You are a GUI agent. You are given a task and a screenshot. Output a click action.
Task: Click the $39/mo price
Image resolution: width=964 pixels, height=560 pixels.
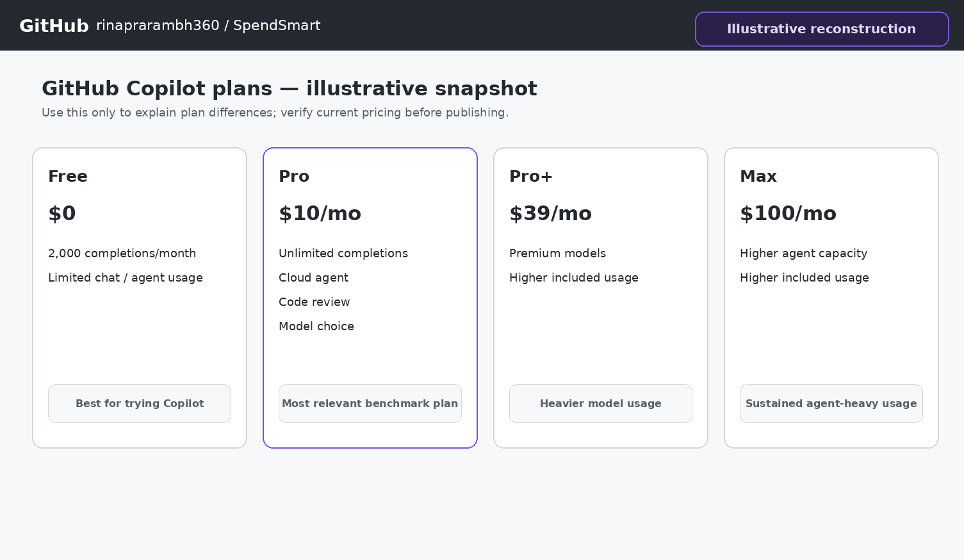coord(550,213)
